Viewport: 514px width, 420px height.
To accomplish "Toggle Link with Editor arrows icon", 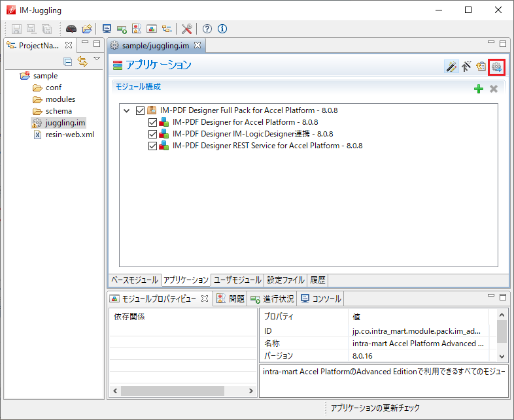I will 82,61.
